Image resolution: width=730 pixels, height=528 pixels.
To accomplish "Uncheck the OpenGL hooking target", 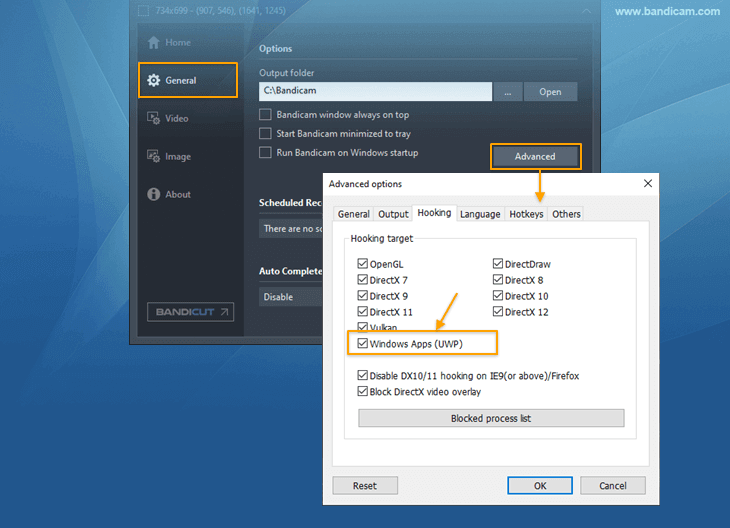I will click(x=363, y=264).
